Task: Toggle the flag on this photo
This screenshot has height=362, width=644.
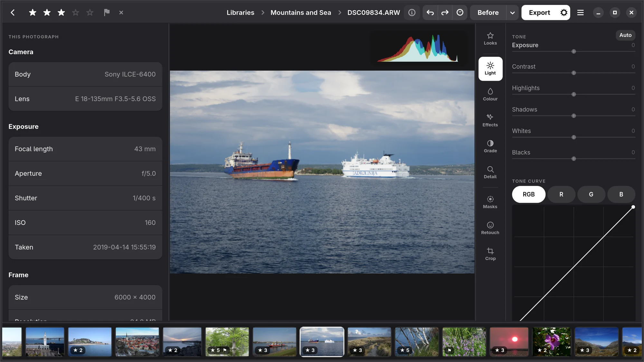Action: (x=107, y=13)
